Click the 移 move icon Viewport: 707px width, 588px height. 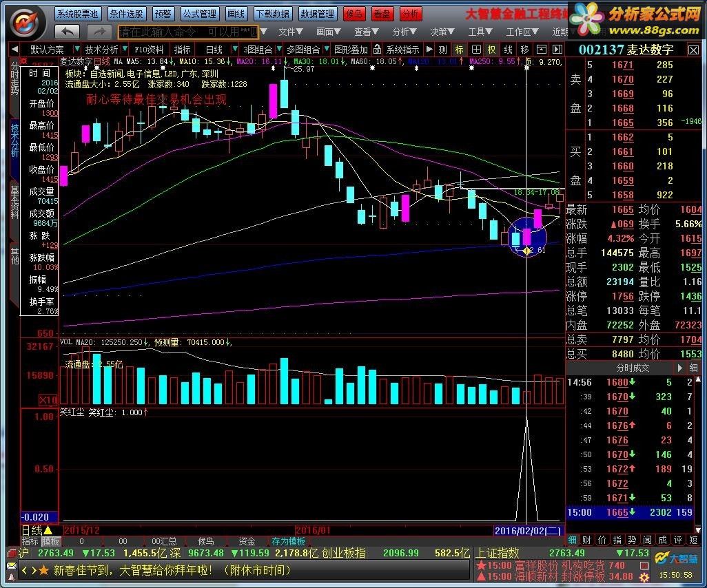pos(524,50)
